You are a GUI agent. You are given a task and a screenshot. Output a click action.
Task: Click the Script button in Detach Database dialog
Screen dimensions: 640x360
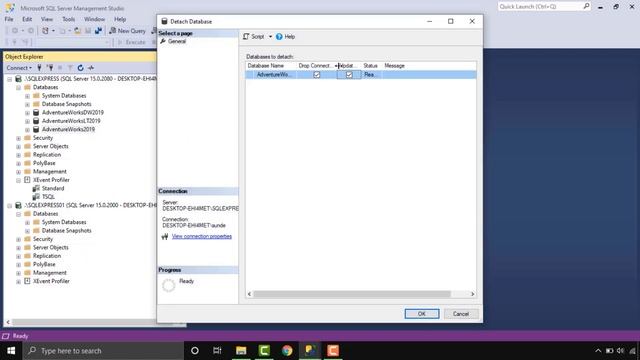pos(254,37)
